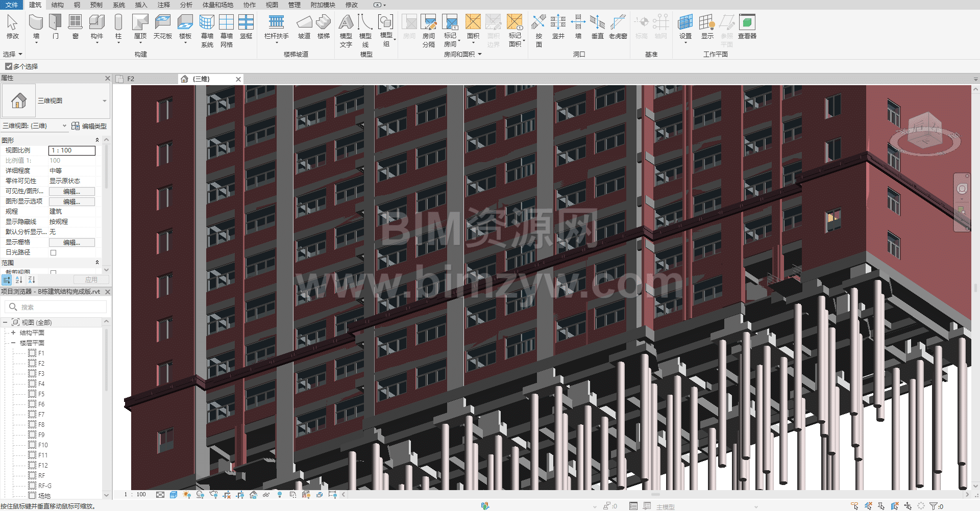Switch to the 注释 ribbon tab
The image size is (980, 511).
[x=164, y=5]
